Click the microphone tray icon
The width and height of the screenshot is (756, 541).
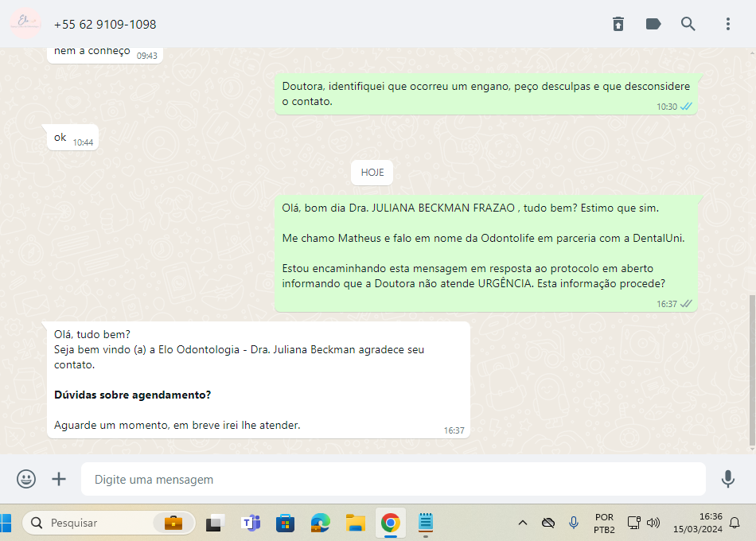(573, 523)
